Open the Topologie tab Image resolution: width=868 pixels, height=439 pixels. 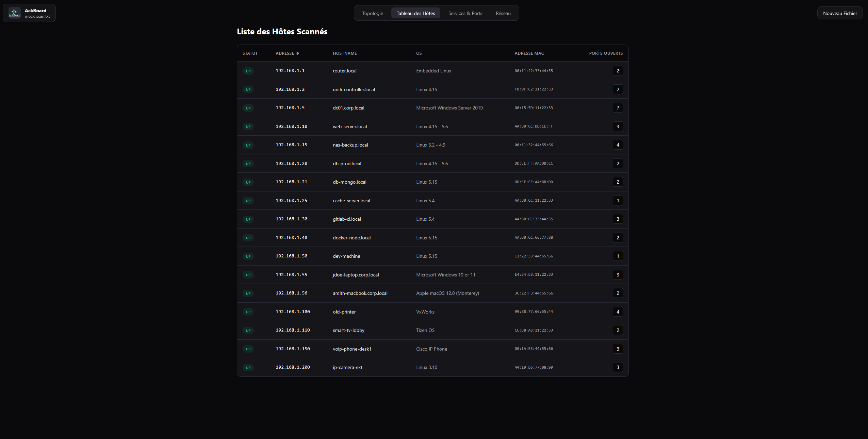(373, 13)
